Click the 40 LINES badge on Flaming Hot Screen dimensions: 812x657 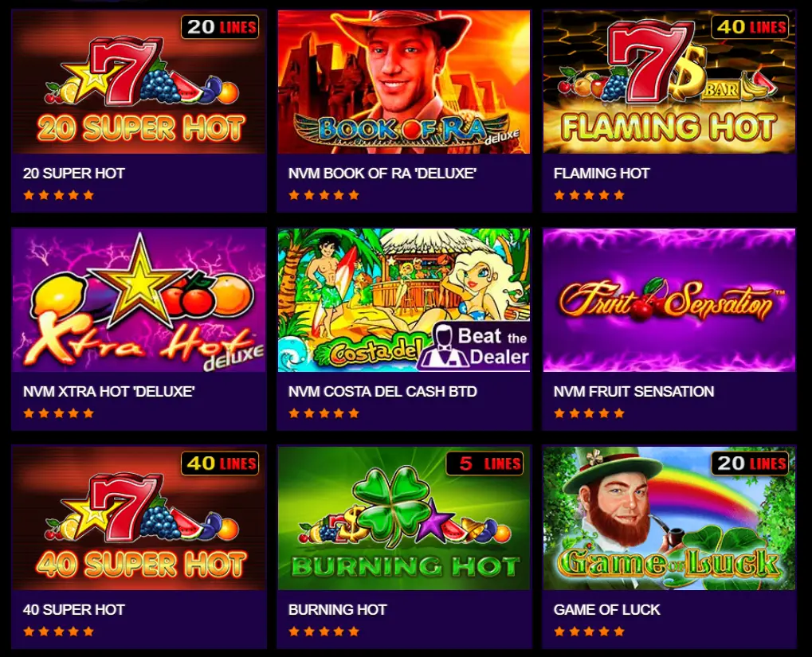[751, 27]
